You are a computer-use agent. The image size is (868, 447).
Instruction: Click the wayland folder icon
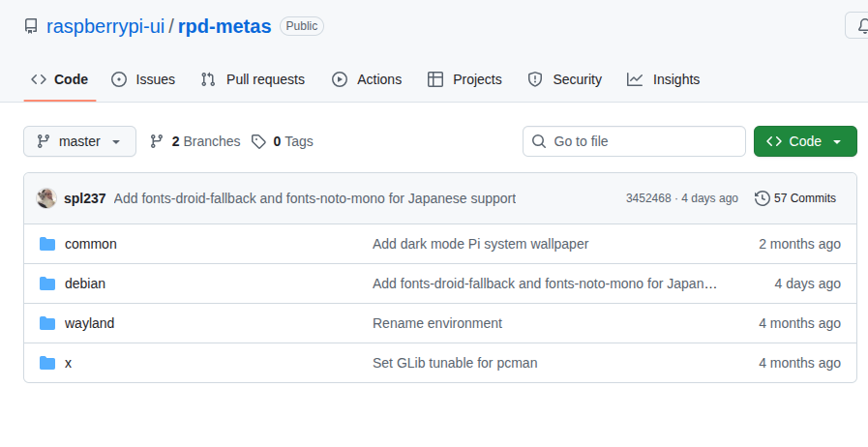(47, 323)
